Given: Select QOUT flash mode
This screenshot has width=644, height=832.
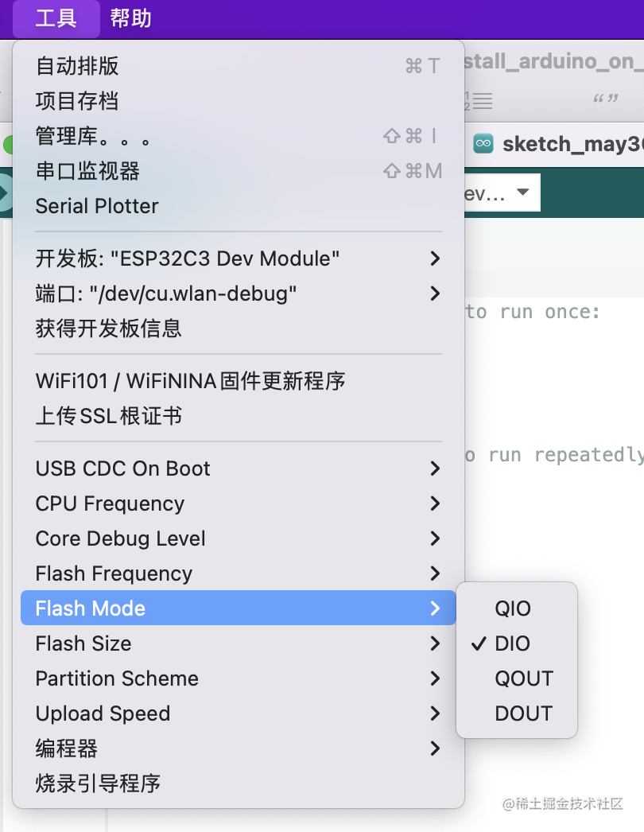Looking at the screenshot, I should click(x=517, y=678).
